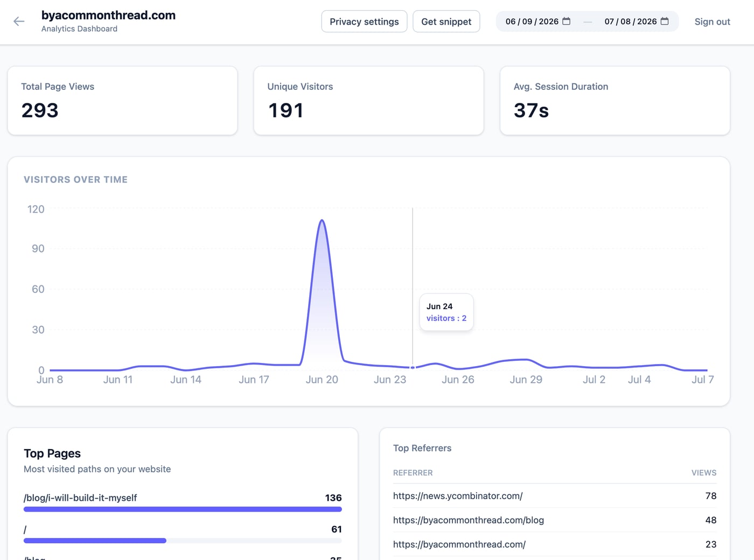754x560 pixels.
Task: Click the Get snippet button
Action: point(446,22)
